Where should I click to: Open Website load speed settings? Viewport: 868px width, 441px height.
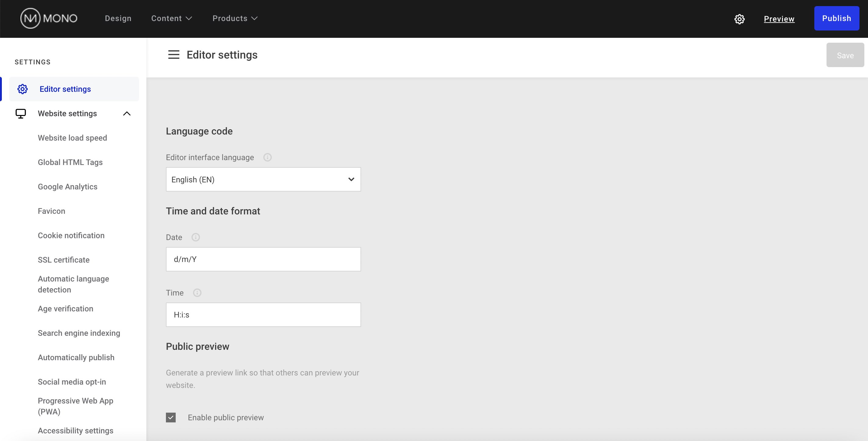[73, 138]
